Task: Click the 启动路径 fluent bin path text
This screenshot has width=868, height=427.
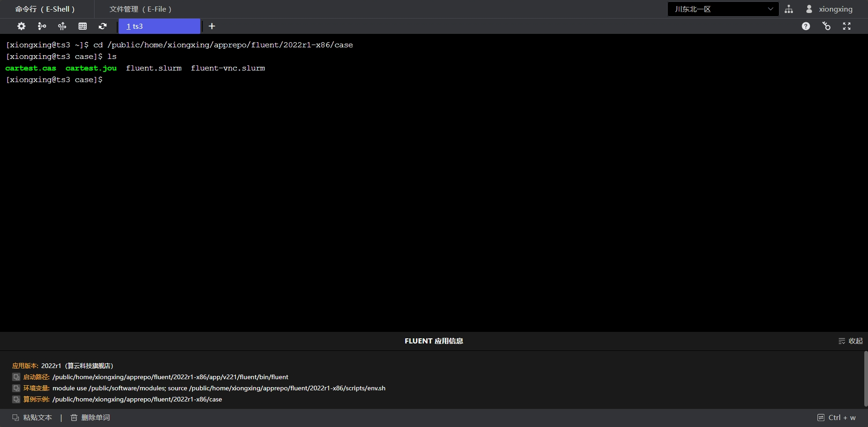Action: pyautogui.click(x=170, y=377)
